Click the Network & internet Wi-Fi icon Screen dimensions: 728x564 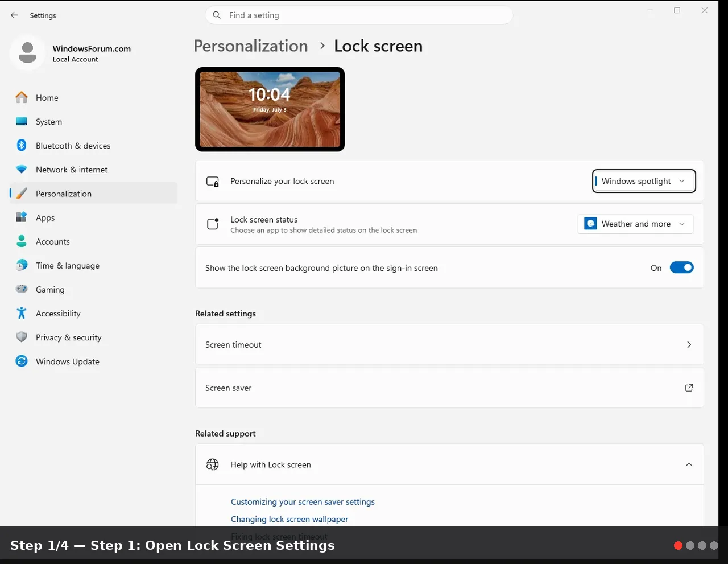(x=22, y=170)
